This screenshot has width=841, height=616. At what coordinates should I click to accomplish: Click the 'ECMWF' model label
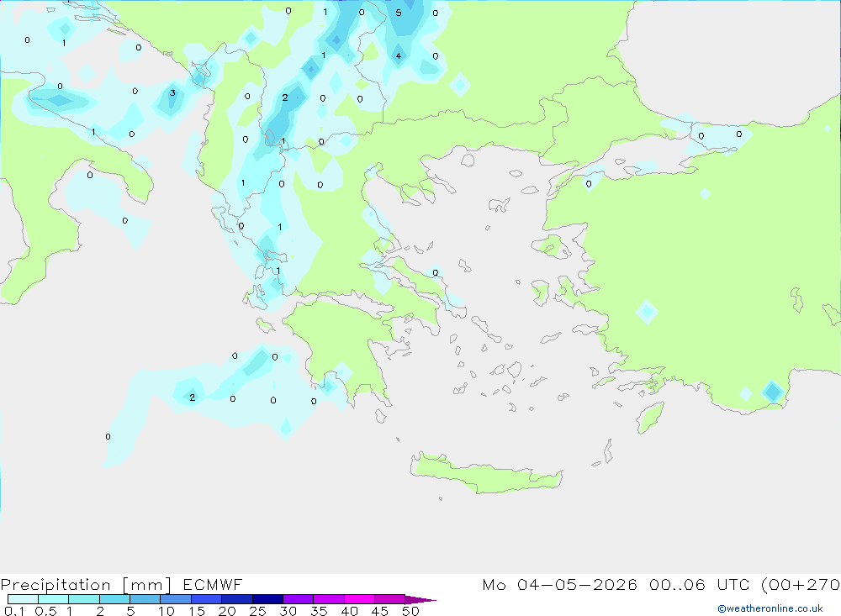tap(213, 584)
